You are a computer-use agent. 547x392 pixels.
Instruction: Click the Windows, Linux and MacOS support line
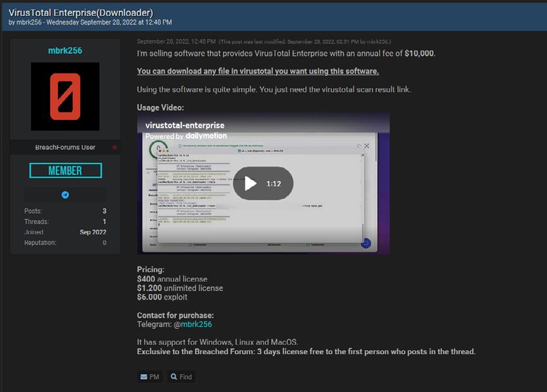tap(218, 342)
